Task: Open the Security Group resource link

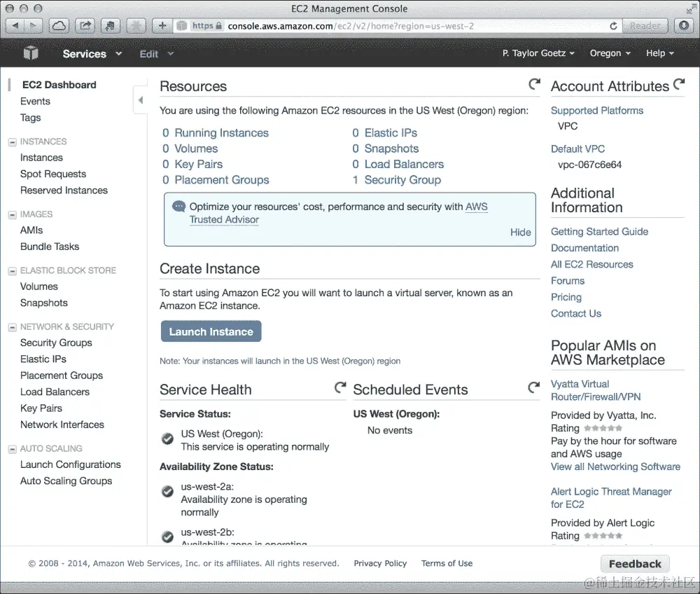Action: coord(402,180)
